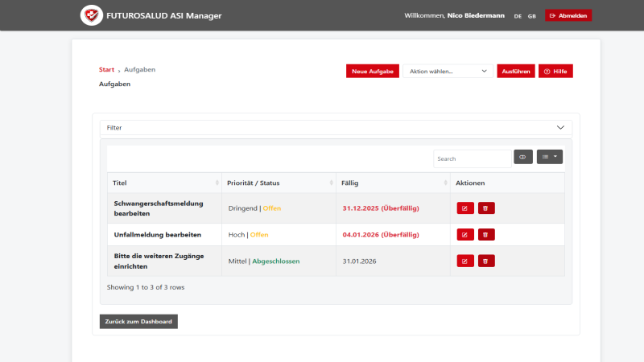This screenshot has width=644, height=362.
Task: Click Showing 1 to 3 of 3 rows
Action: (x=146, y=287)
